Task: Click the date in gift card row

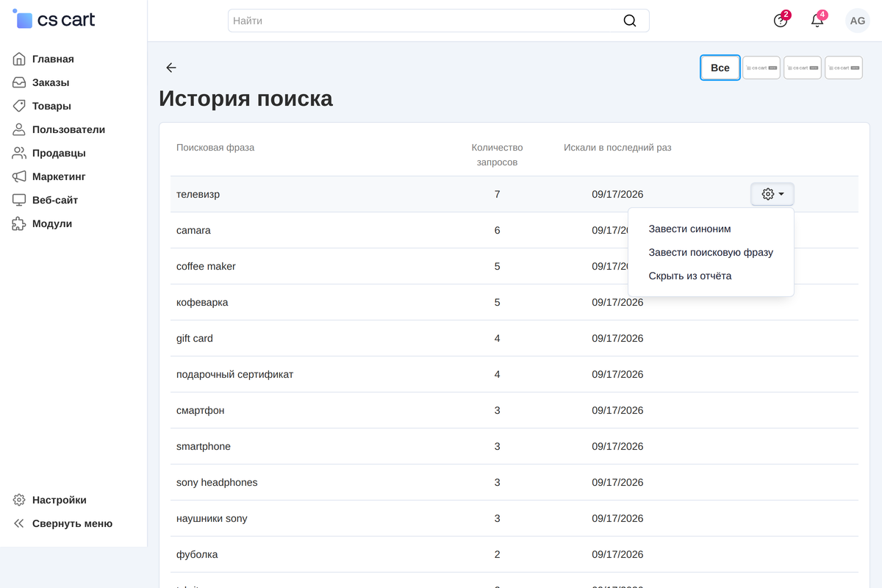Action: (617, 338)
